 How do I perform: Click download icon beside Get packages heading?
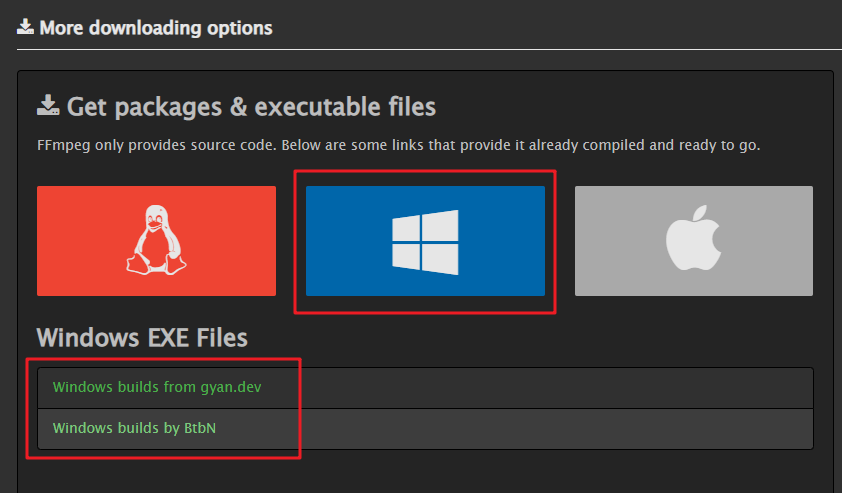pos(48,105)
